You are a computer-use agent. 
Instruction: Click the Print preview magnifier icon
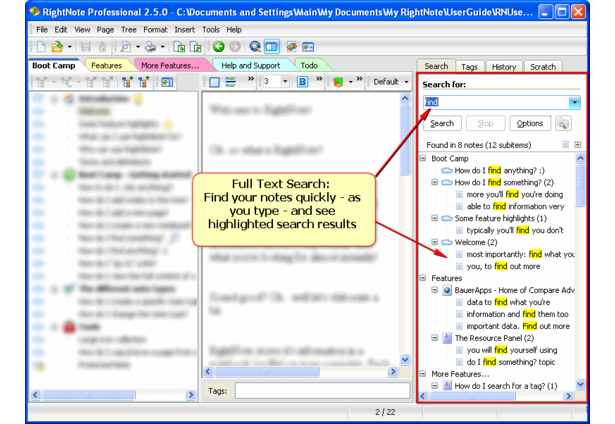coord(126,47)
